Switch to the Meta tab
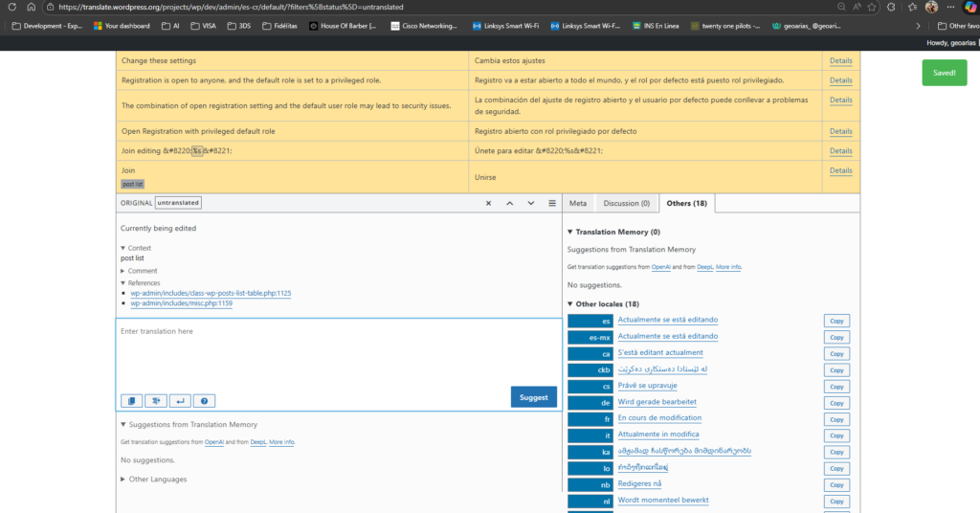Screen dimensions: 980x513 pyautogui.click(x=578, y=203)
